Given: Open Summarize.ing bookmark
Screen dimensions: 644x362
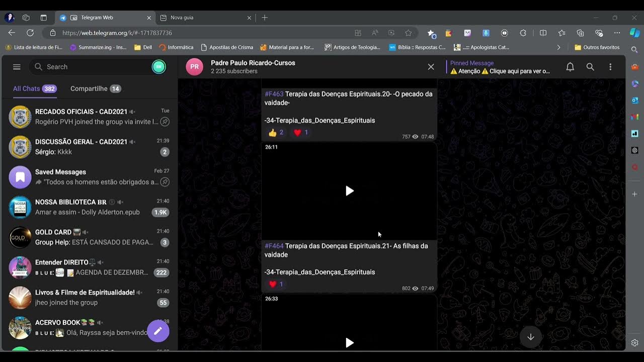Looking at the screenshot, I should 98,47.
